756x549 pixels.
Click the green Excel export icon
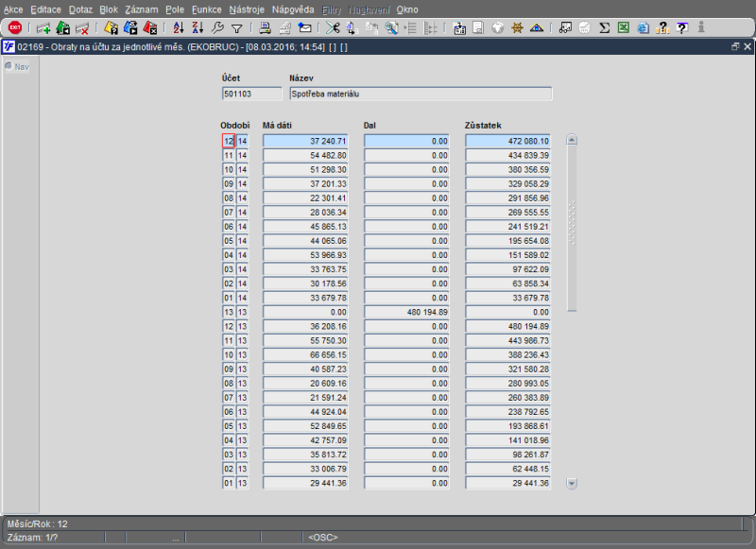624,27
